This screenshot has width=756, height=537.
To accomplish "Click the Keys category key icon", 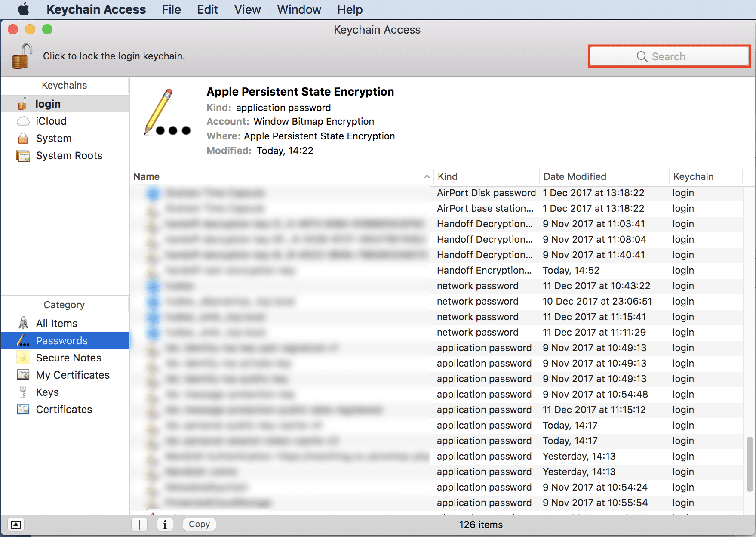I will pos(23,392).
